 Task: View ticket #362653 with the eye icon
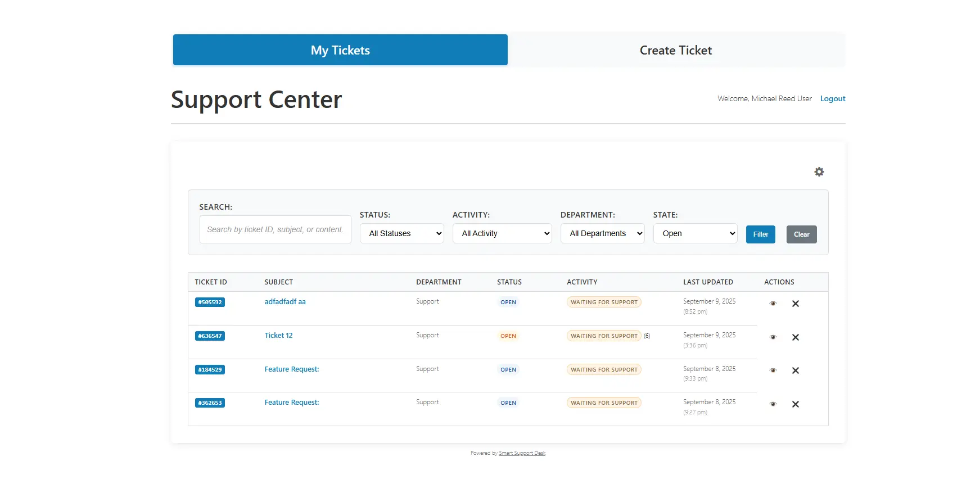[x=773, y=404]
